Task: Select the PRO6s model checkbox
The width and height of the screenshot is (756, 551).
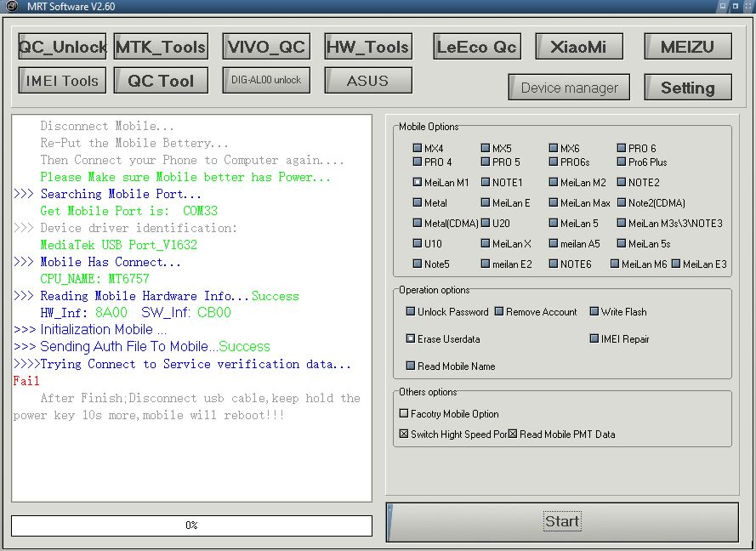Action: (x=554, y=162)
